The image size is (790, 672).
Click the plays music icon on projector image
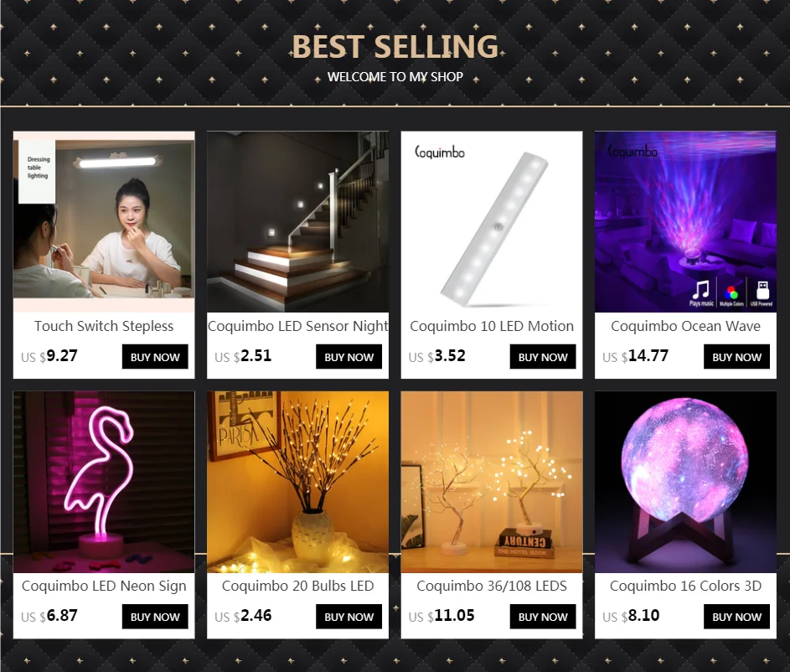click(x=701, y=292)
